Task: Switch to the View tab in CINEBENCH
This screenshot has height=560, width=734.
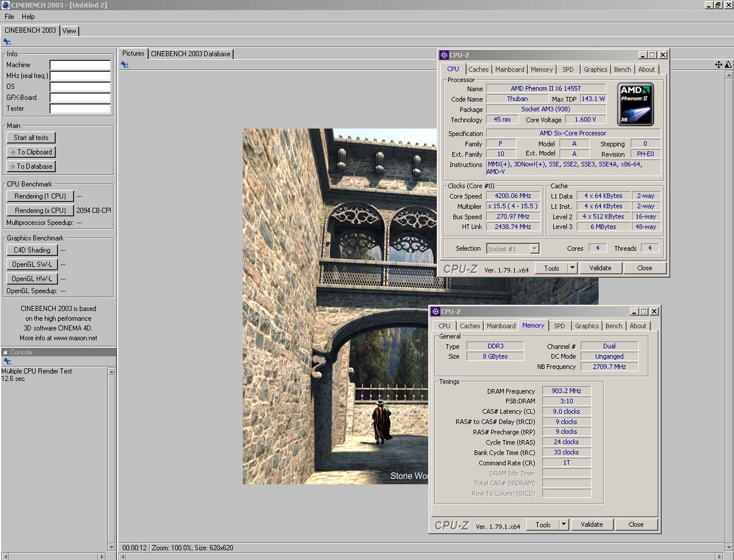Action: point(69,31)
